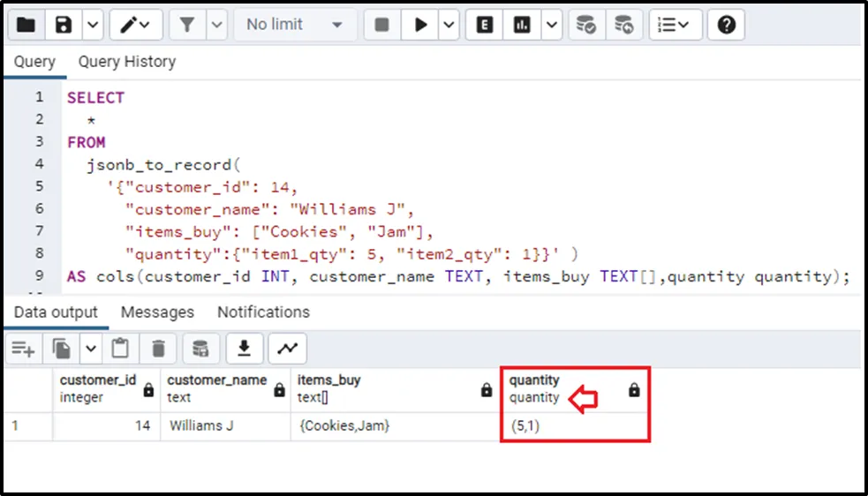Screen dimensions: 868x496
Task: Expand the Save File dropdown arrow
Action: (92, 25)
